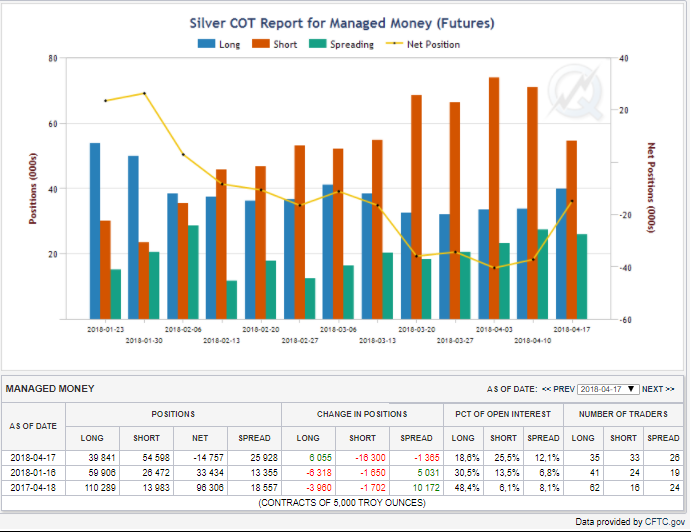Screen dimensions: 691x532
Task: Click the 2018-02-13 x-axis label
Action: point(221,340)
